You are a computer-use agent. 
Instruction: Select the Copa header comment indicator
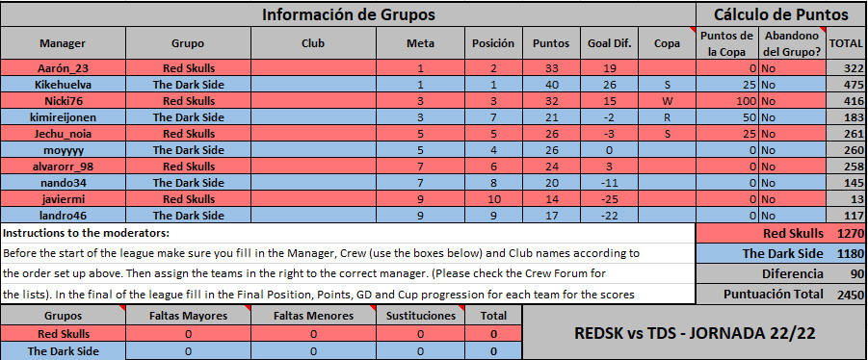pos(693,30)
